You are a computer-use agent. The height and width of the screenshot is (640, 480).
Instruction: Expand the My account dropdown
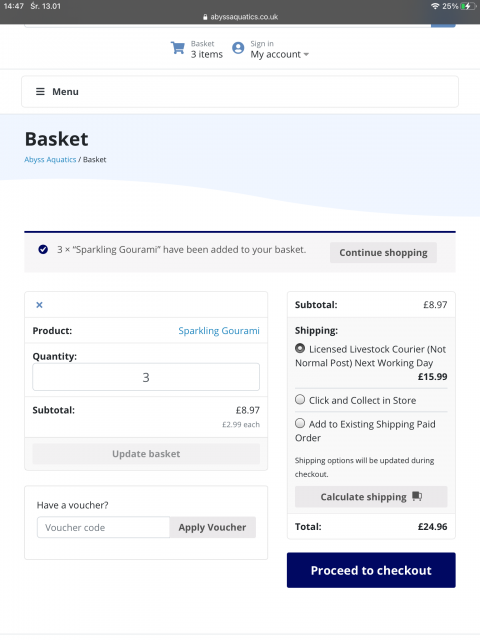click(x=280, y=54)
